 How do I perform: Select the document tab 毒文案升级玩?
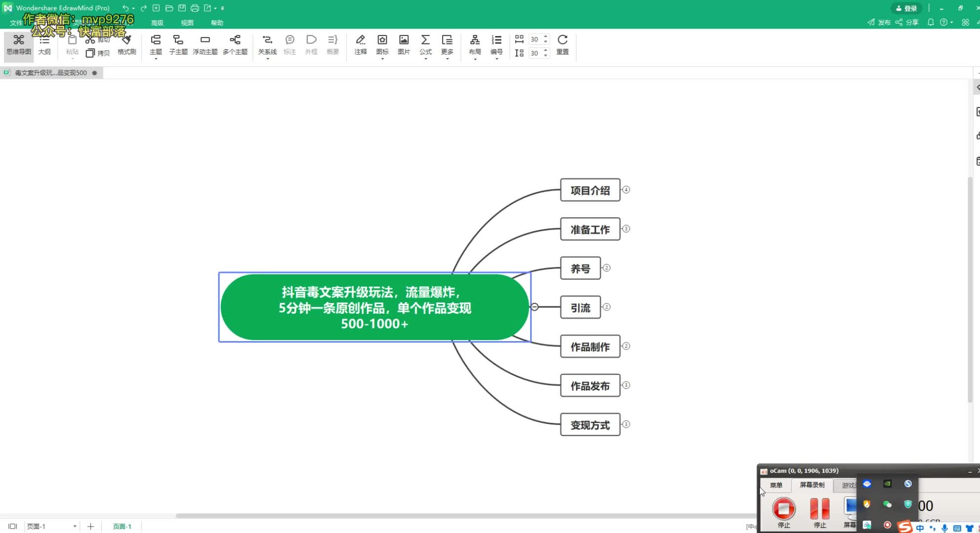click(51, 73)
